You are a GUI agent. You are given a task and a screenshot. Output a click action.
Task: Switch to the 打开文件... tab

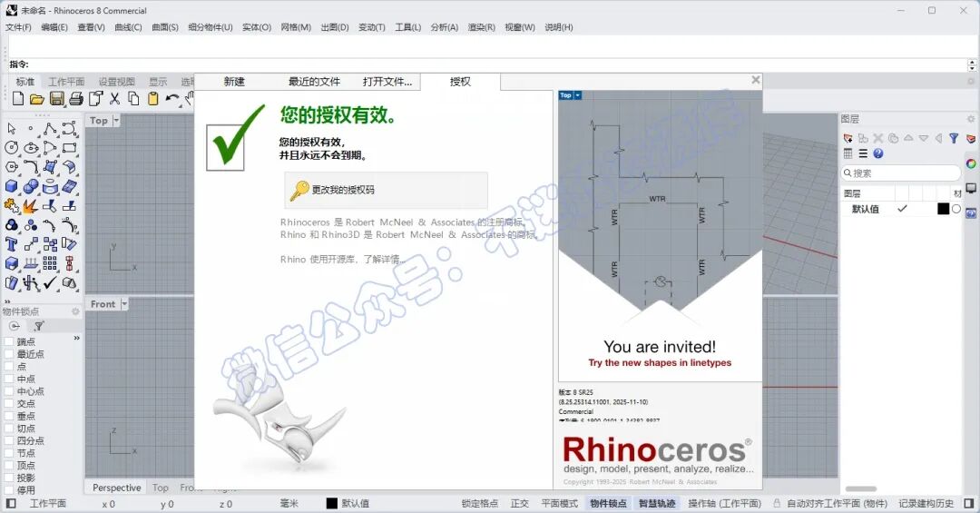(387, 82)
